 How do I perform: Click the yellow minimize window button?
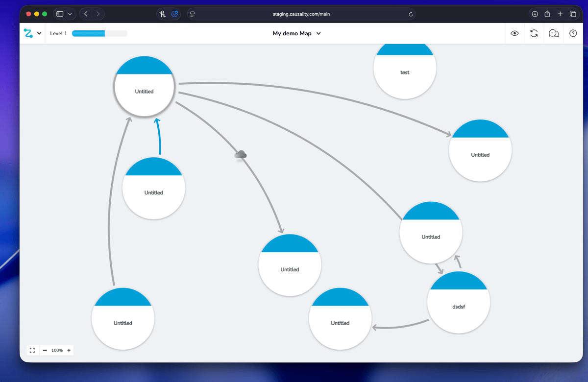[x=37, y=14]
